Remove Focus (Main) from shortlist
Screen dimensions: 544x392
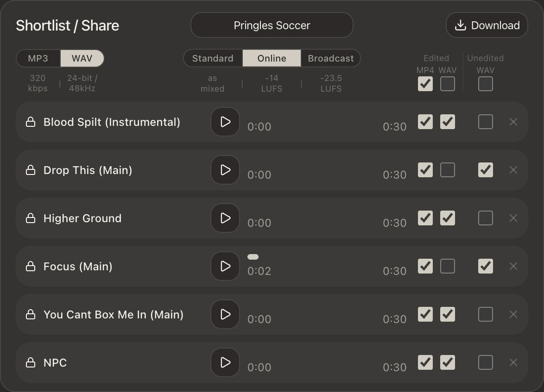pos(513,266)
